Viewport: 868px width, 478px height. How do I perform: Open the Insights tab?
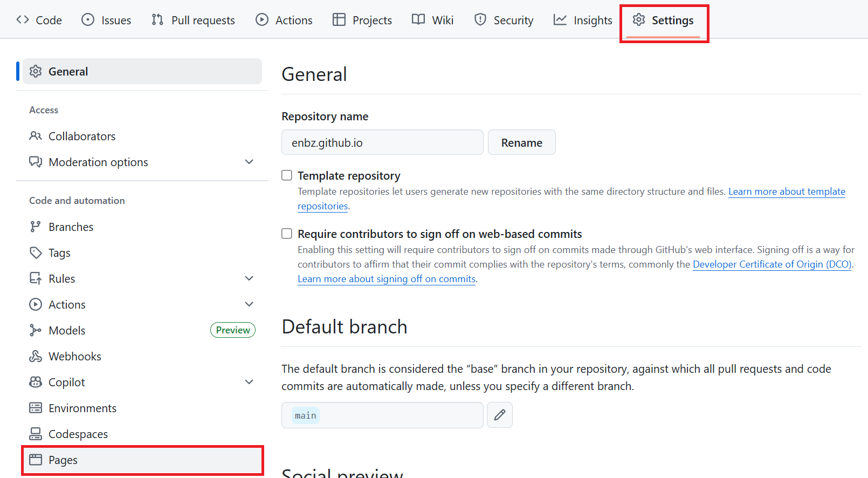pyautogui.click(x=583, y=20)
